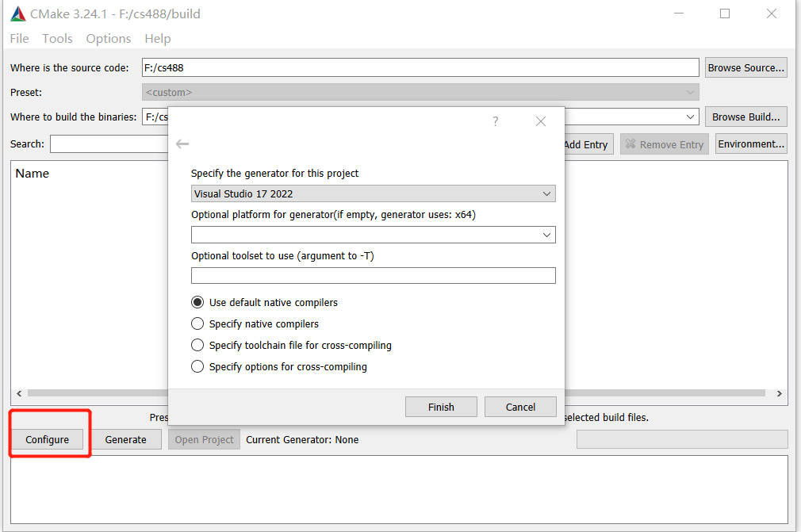Open the Visual Studio 17 2022 generator dropdown

tap(373, 193)
